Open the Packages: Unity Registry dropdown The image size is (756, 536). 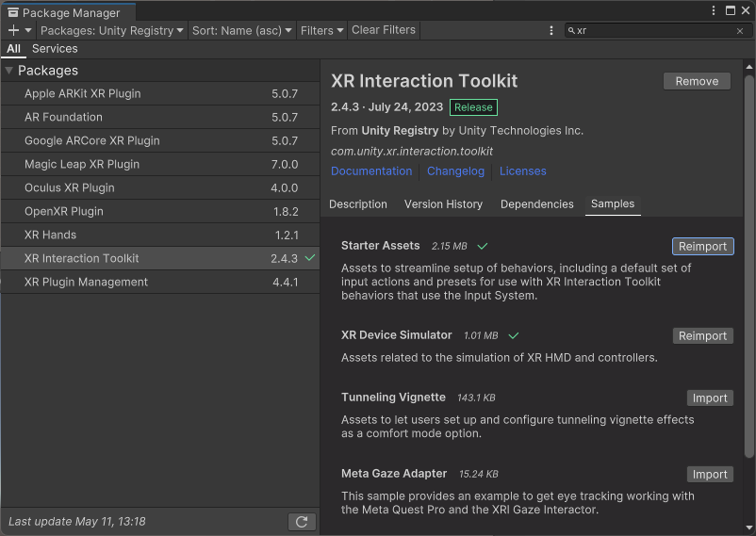pyautogui.click(x=112, y=30)
